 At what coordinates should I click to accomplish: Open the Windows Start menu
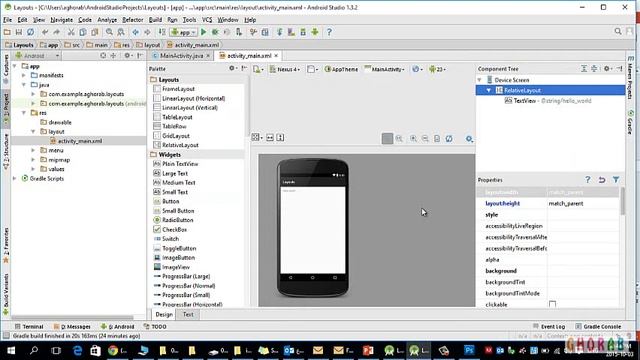tap(11, 351)
